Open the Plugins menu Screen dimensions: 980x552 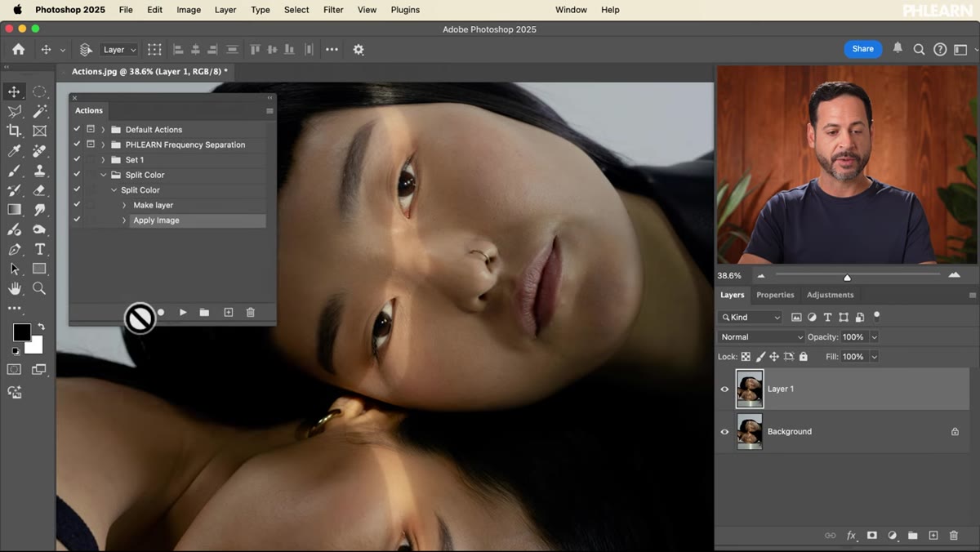405,10
